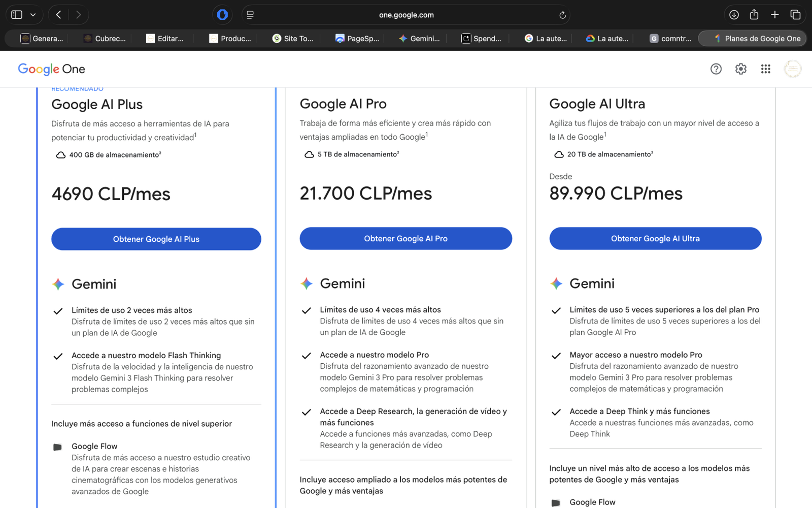Show the tab overview
The height and width of the screenshot is (508, 812).
(x=795, y=15)
